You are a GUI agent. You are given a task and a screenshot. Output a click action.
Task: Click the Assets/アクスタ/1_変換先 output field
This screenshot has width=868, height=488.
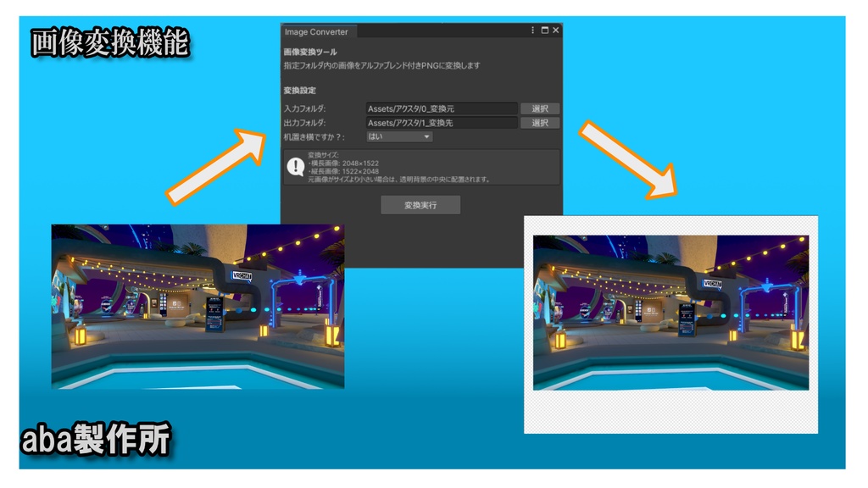click(441, 121)
